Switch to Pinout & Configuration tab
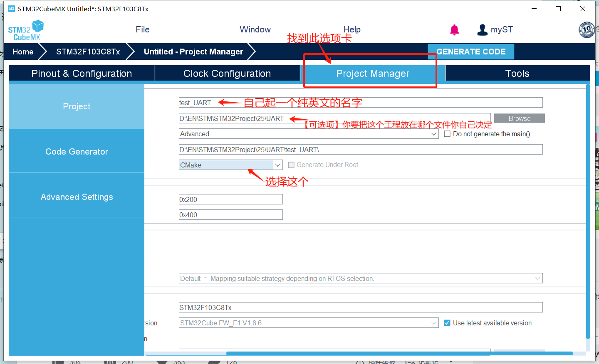The width and height of the screenshot is (599, 364). pos(82,74)
